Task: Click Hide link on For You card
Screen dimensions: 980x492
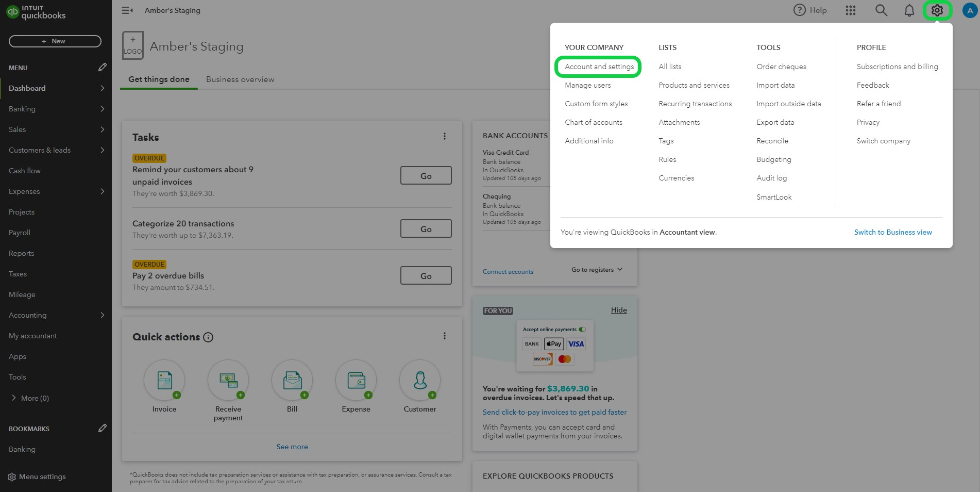Action: pyautogui.click(x=619, y=310)
